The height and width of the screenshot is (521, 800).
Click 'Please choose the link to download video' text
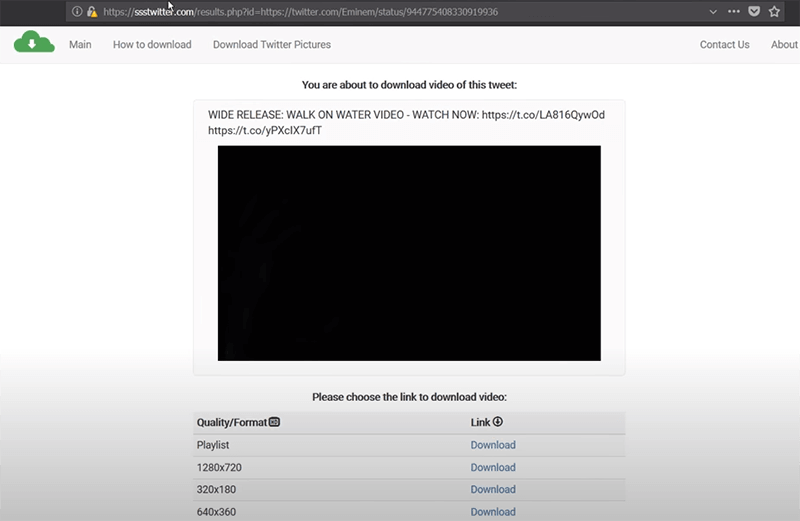click(409, 397)
